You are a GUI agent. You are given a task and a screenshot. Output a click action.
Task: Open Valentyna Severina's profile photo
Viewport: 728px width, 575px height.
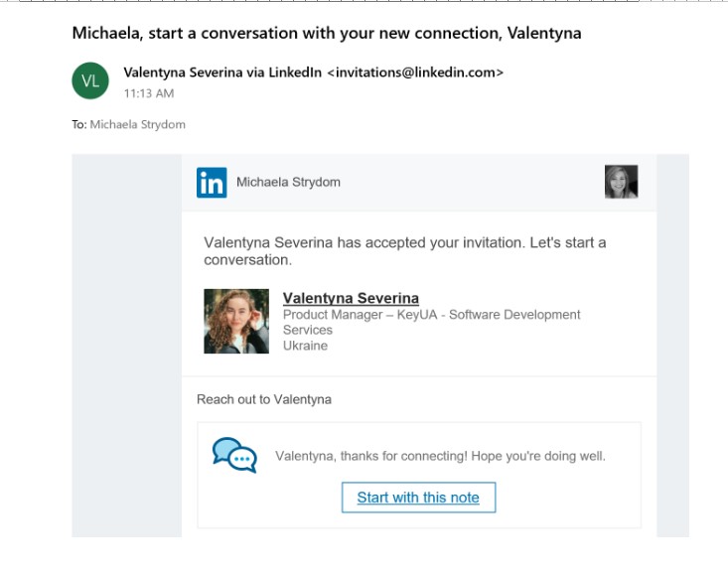tap(236, 321)
